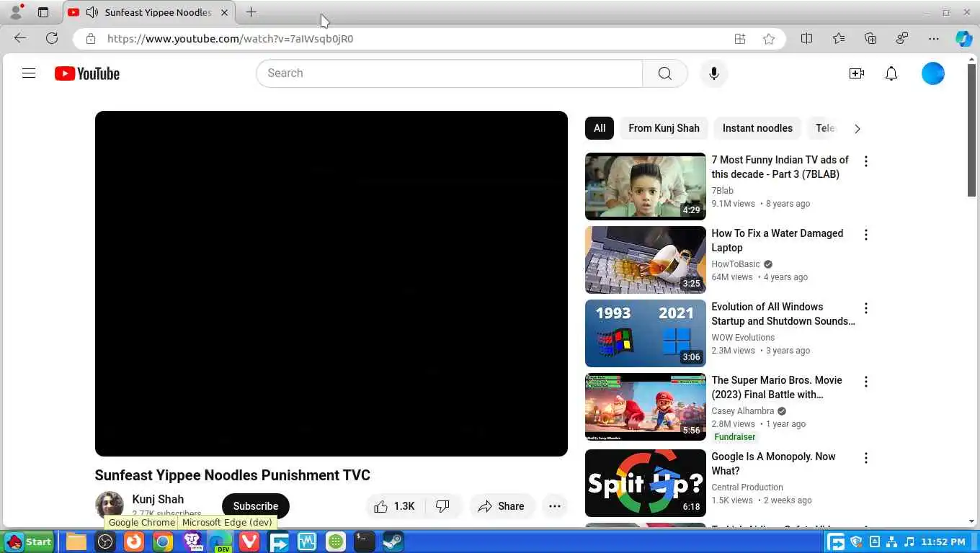Open the Edge profile icon in title bar
This screenshot has width=980, height=553.
(16, 12)
